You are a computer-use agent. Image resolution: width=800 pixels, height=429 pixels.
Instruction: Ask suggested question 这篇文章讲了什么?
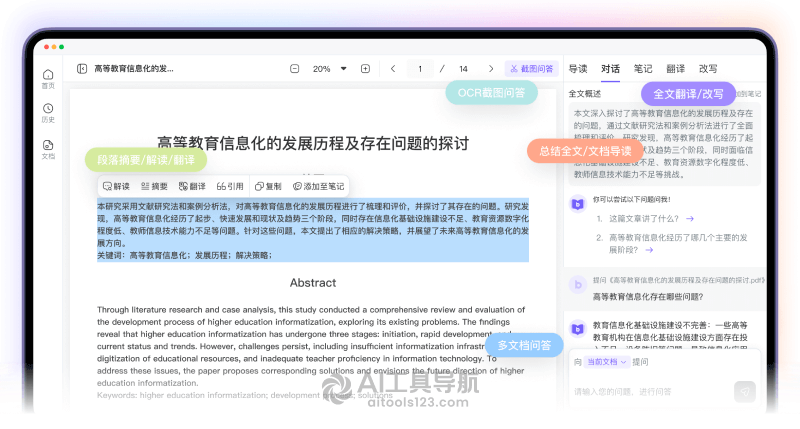tap(645, 218)
